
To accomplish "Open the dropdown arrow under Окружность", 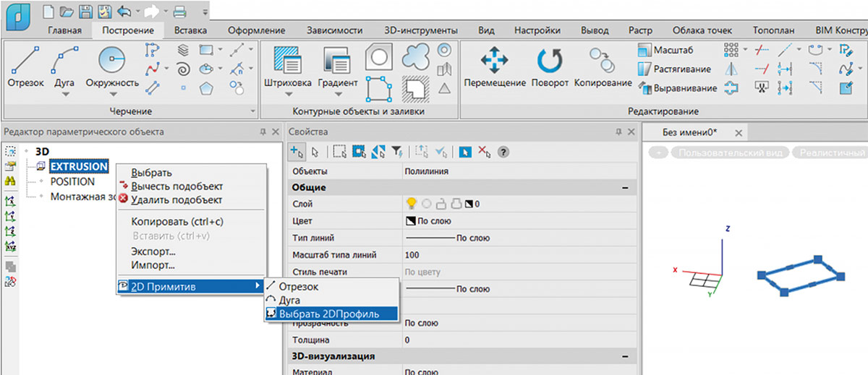I will (x=112, y=94).
